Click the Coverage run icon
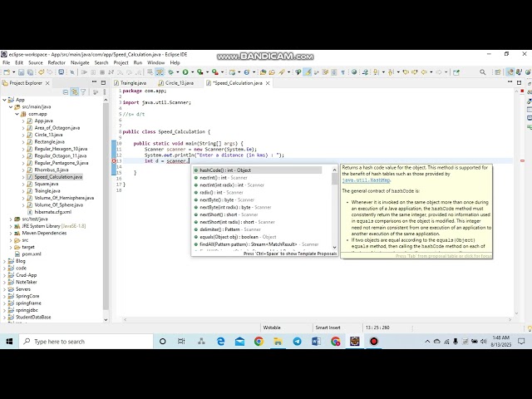This screenshot has height=399, width=532. [x=199, y=72]
